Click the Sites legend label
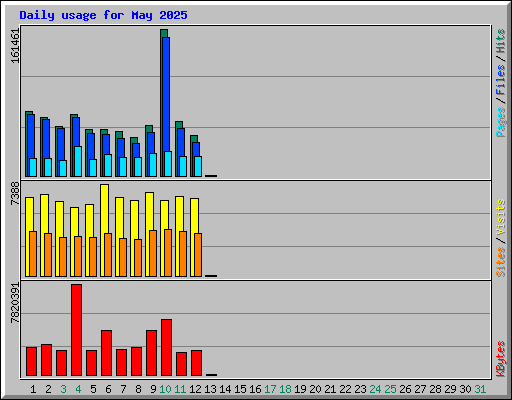Viewport: 512px width, 400px height. pos(500,262)
